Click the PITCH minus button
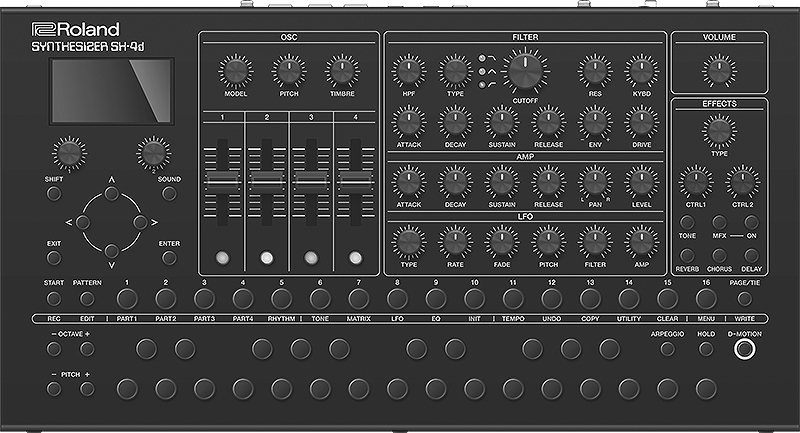800x433 pixels. click(54, 389)
